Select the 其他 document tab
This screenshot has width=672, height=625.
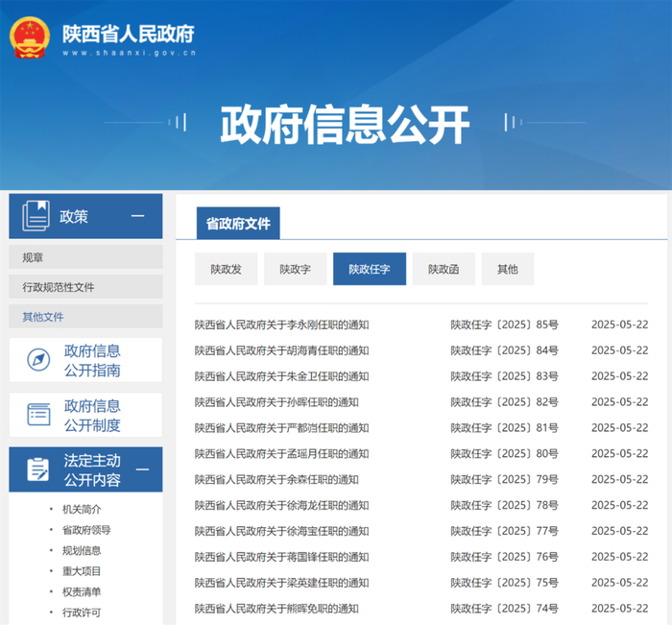click(x=507, y=270)
